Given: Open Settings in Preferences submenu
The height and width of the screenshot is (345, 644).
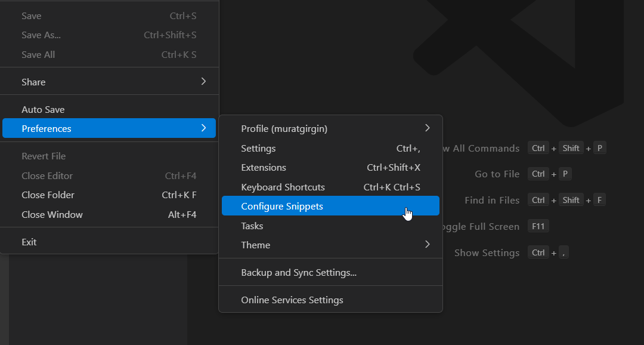Looking at the screenshot, I should [330, 148].
